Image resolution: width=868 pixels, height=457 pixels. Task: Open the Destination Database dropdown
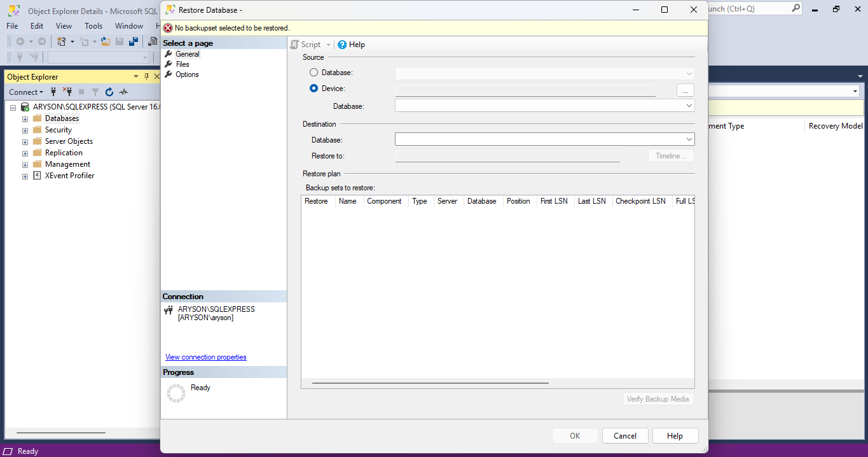pos(689,139)
